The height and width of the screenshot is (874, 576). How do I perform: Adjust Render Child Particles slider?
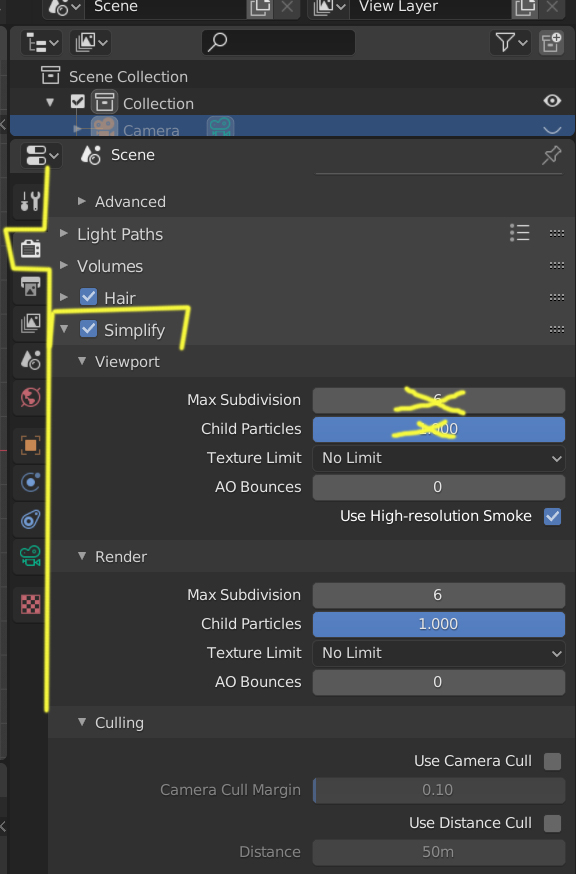[x=438, y=624]
